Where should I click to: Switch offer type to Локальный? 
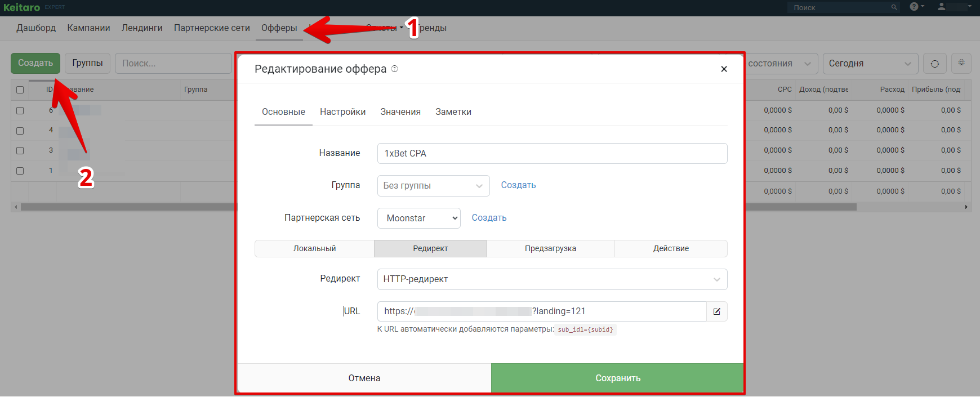click(x=314, y=248)
